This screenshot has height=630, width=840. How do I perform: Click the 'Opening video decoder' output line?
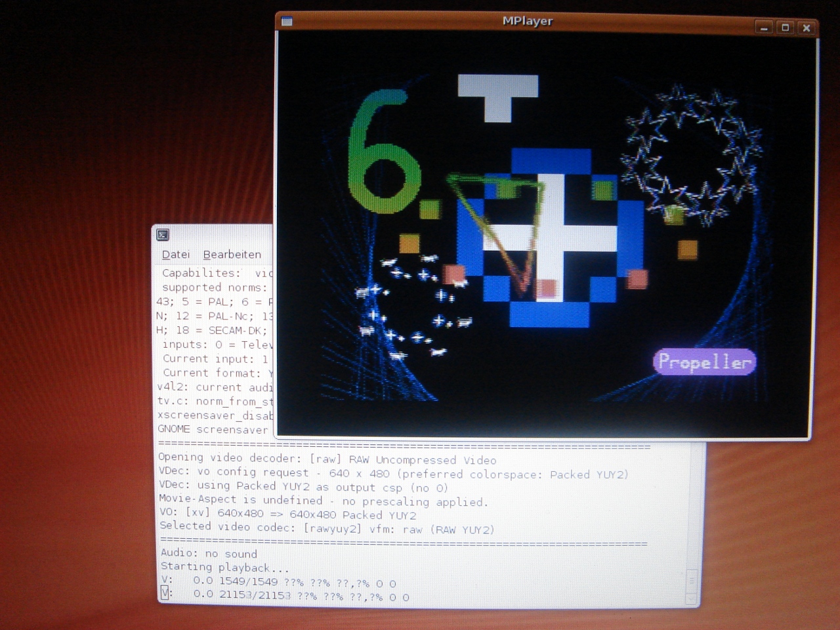[327, 459]
